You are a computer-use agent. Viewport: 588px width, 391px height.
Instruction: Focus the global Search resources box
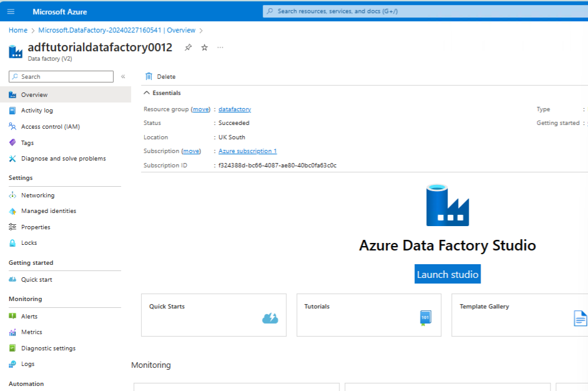pyautogui.click(x=426, y=11)
